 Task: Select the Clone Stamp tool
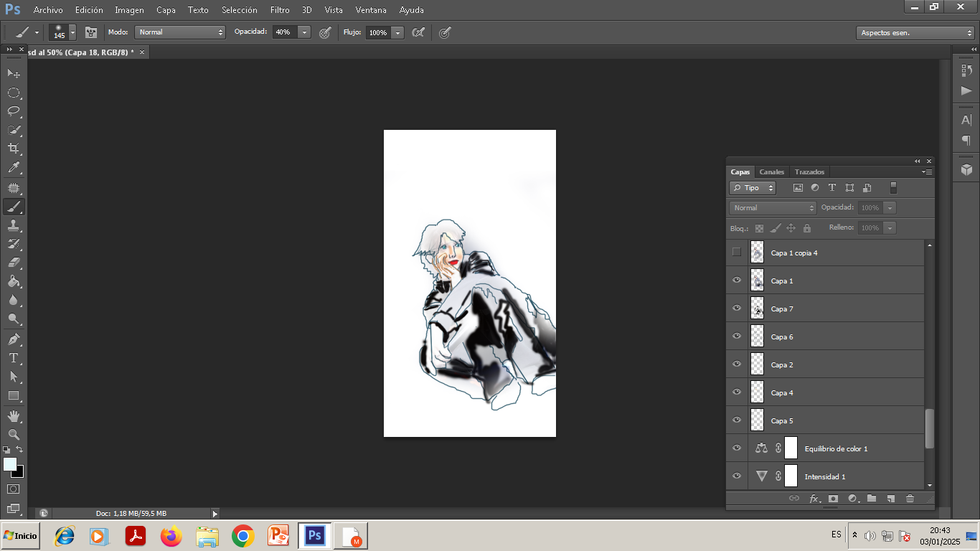(x=14, y=225)
